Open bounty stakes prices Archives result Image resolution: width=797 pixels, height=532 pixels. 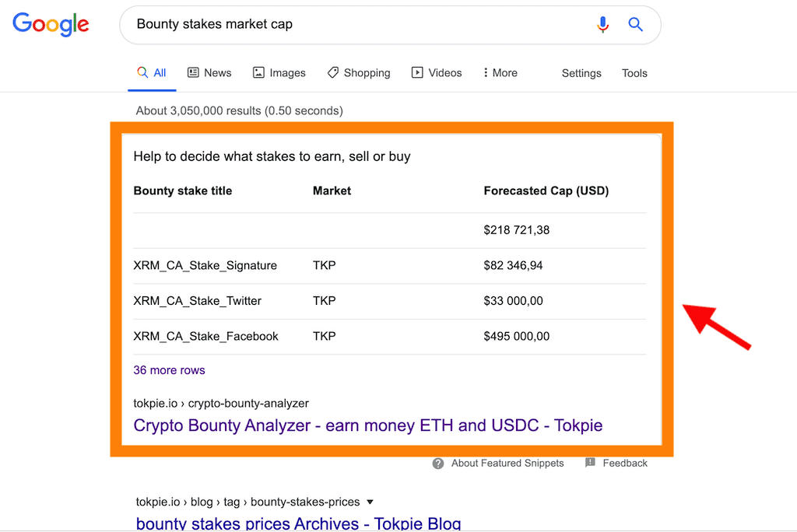coord(298,523)
